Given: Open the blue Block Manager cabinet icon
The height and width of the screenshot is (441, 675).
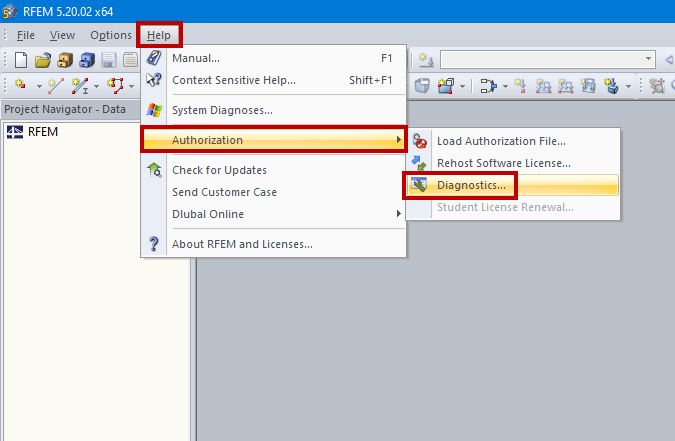Looking at the screenshot, I should click(x=87, y=60).
